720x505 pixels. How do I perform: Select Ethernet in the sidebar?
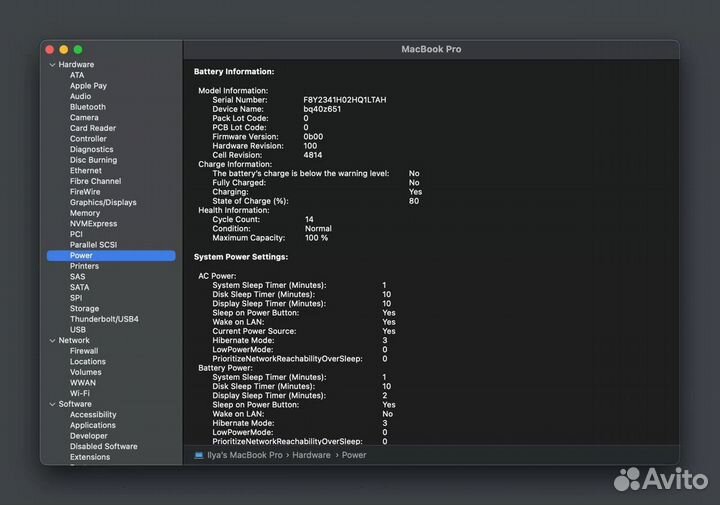(x=86, y=170)
